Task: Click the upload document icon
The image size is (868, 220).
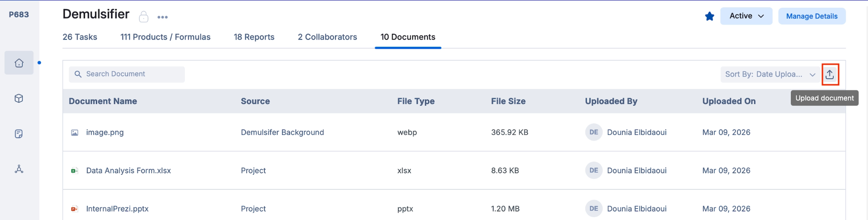Action: click(829, 74)
